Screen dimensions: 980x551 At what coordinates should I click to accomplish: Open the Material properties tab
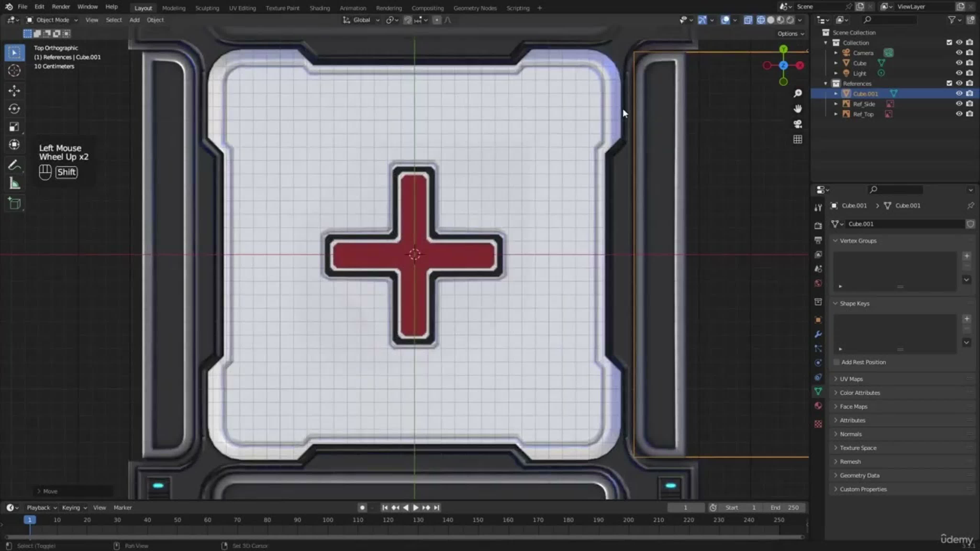[x=818, y=406]
